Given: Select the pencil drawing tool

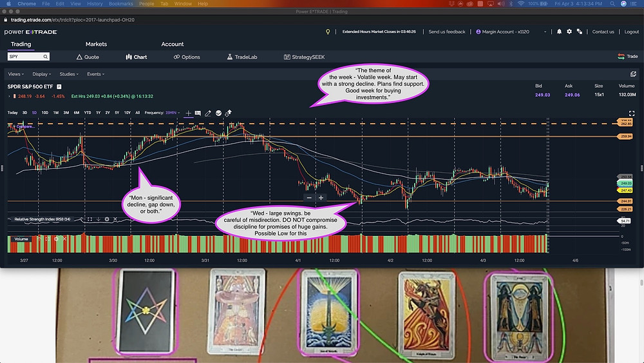Looking at the screenshot, I should pos(208,113).
